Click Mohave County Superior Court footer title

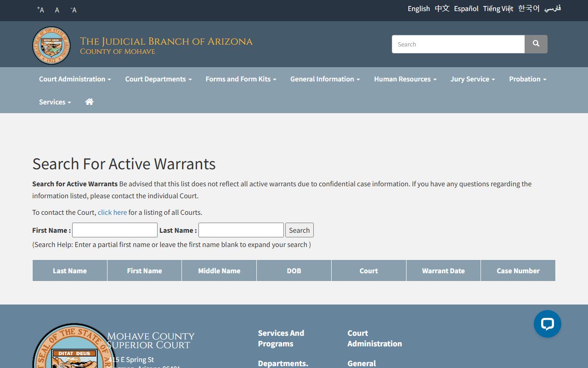coord(151,340)
